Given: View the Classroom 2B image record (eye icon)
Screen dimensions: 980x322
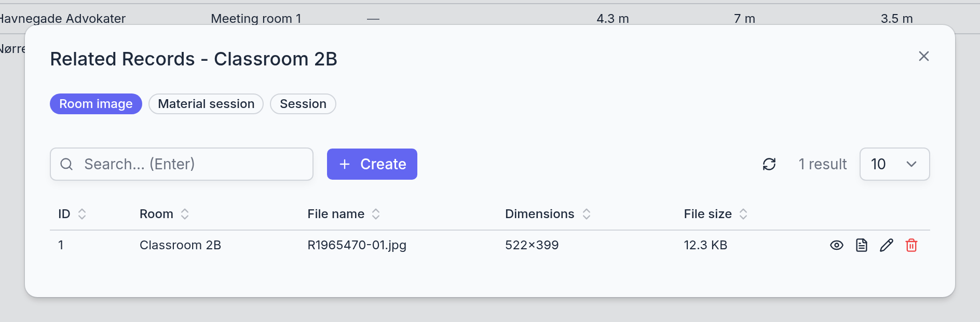Looking at the screenshot, I should [836, 245].
